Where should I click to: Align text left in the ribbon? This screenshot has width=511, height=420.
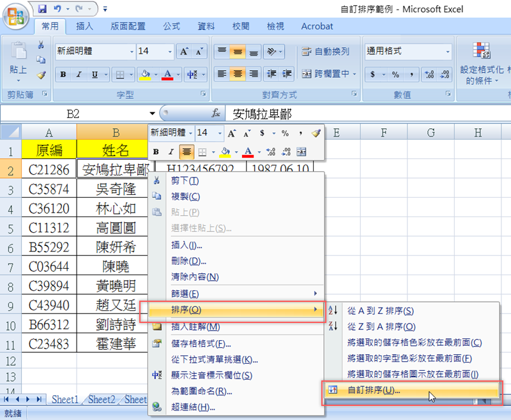click(x=222, y=74)
